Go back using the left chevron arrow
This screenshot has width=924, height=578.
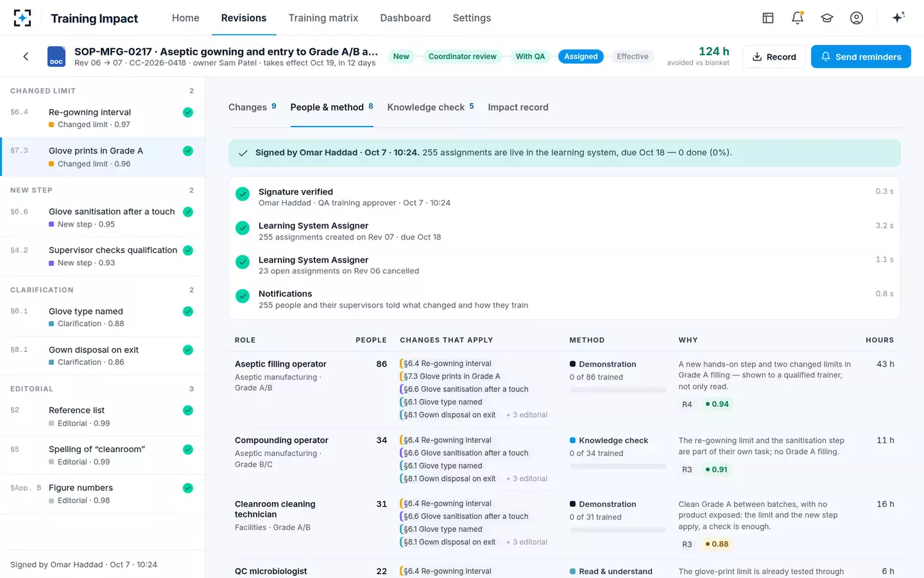point(26,57)
